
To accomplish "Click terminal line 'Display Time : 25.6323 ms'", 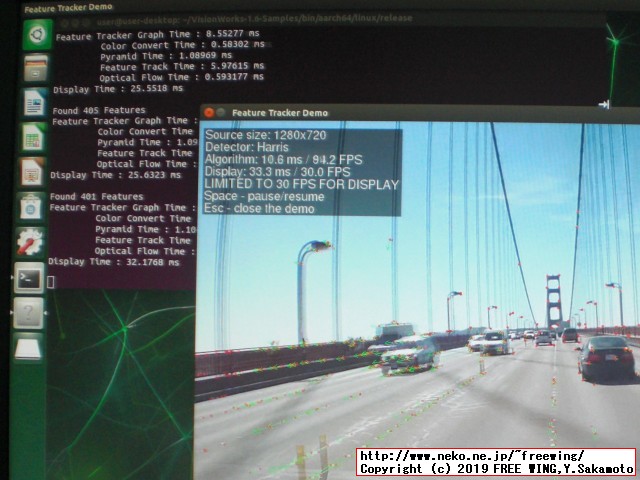I will 116,175.
